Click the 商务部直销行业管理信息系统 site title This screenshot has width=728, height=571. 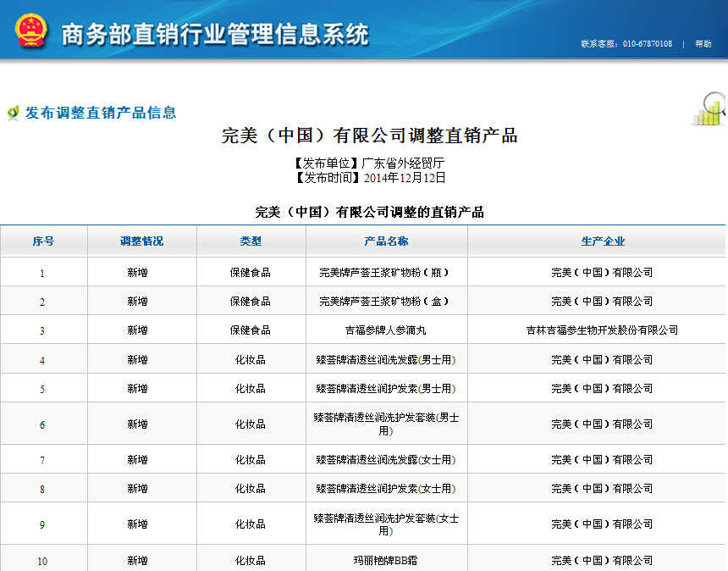tap(215, 35)
